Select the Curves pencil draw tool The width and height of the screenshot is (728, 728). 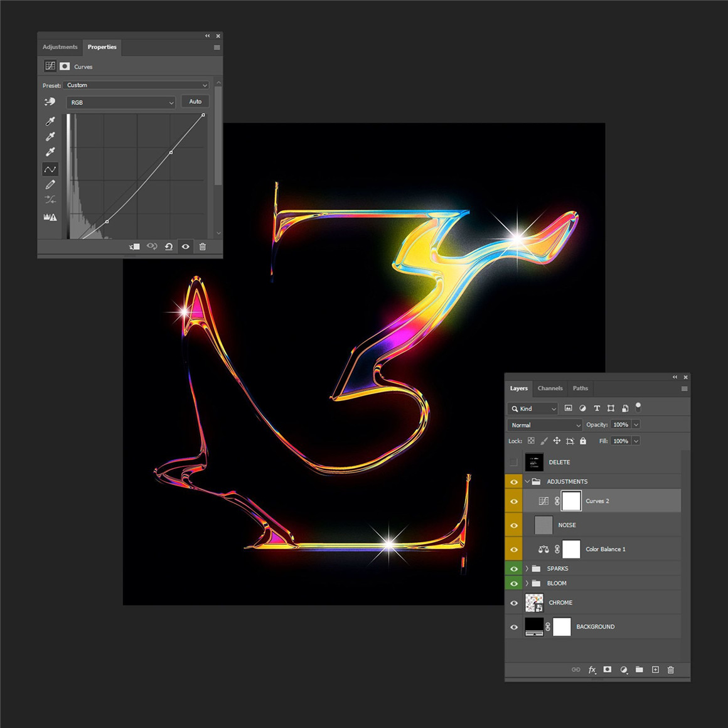[x=50, y=184]
